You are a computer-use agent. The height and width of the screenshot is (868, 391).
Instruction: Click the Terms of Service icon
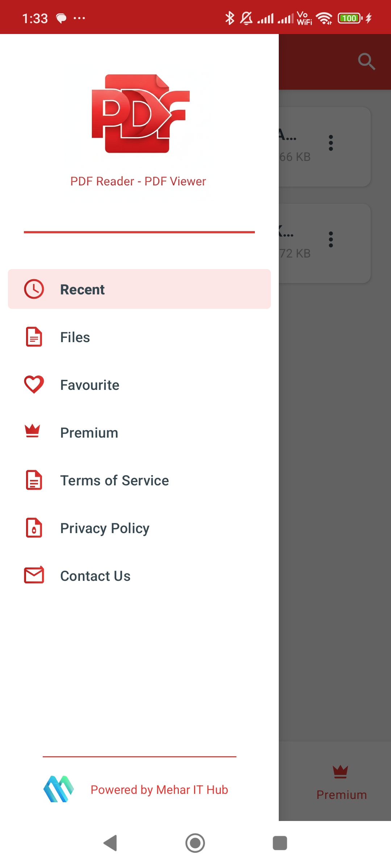34,480
